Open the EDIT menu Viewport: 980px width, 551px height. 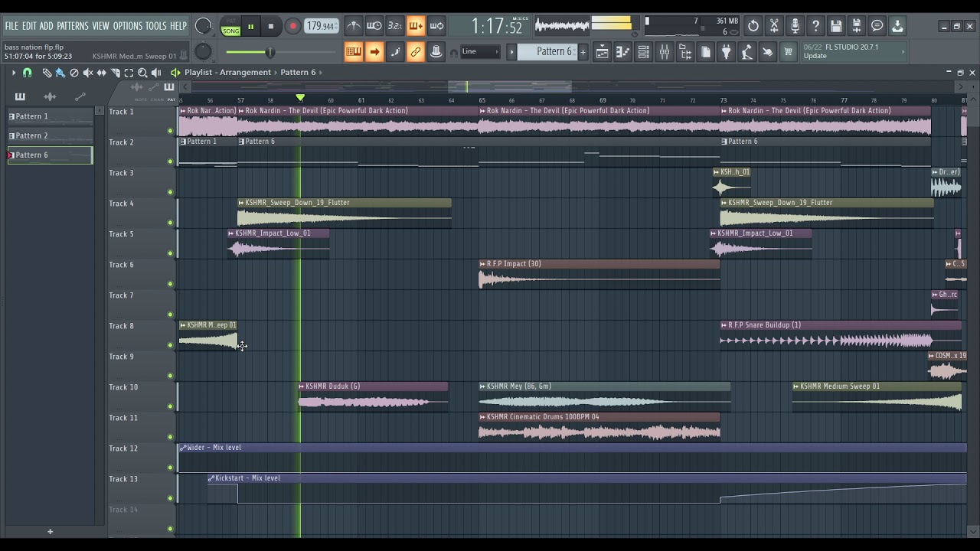click(x=29, y=26)
